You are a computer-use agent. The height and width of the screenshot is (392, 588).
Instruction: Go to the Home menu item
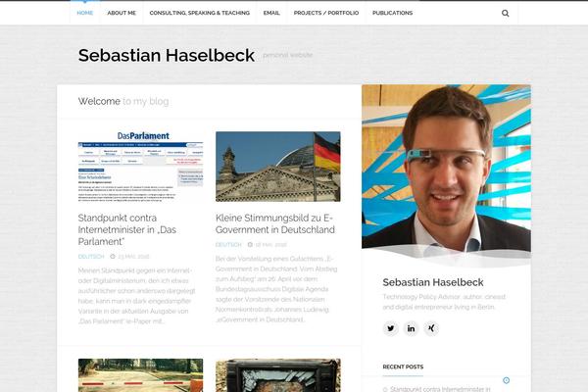point(84,13)
